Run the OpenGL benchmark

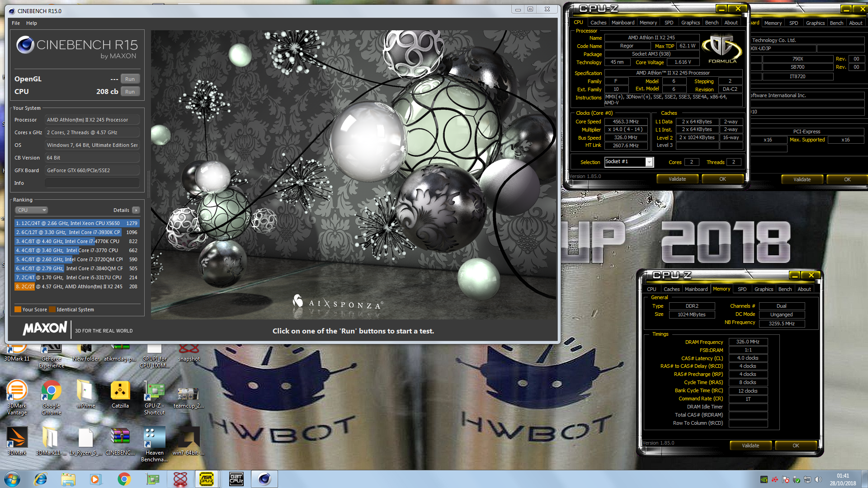pyautogui.click(x=130, y=79)
